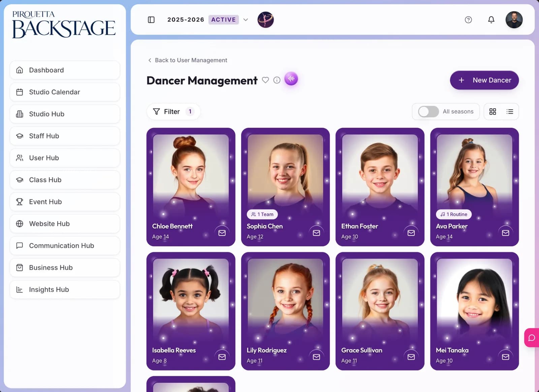The image size is (539, 392).
Task: Click the New Dancer button
Action: (x=484, y=80)
